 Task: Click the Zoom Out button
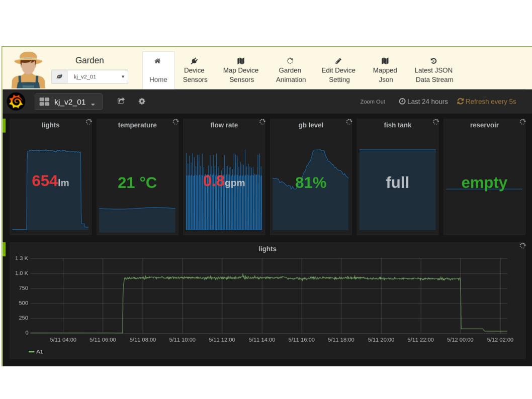pyautogui.click(x=373, y=102)
